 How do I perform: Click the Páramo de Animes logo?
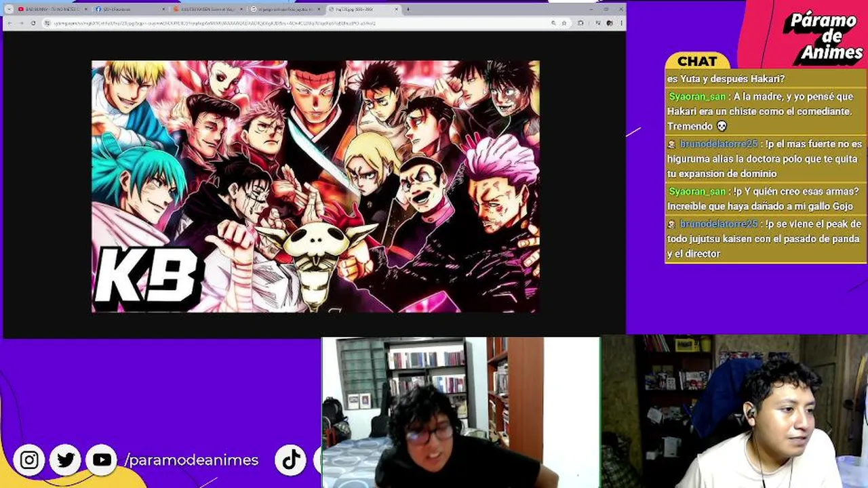click(823, 37)
